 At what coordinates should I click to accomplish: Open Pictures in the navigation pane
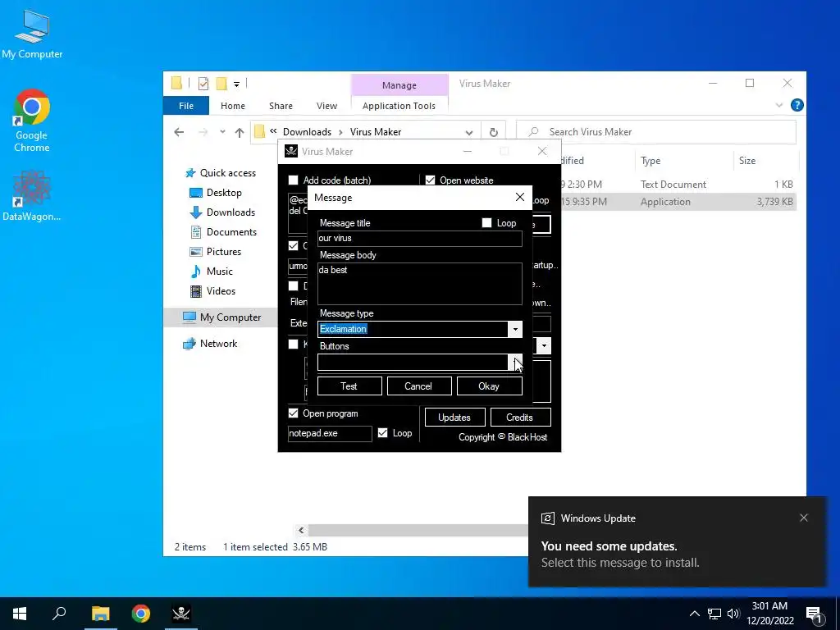[x=223, y=252]
